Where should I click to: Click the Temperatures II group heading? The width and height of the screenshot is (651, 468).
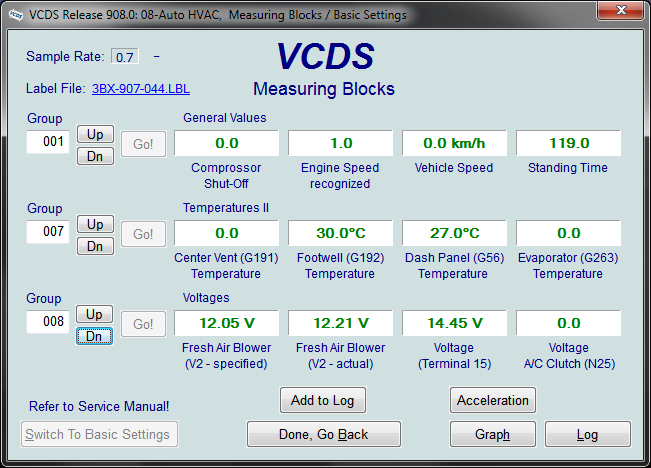coord(226,208)
